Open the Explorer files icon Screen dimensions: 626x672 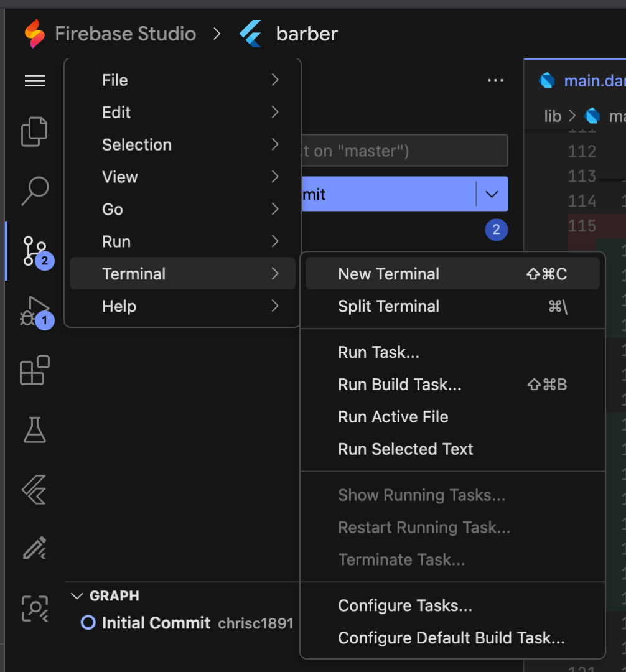coord(35,132)
